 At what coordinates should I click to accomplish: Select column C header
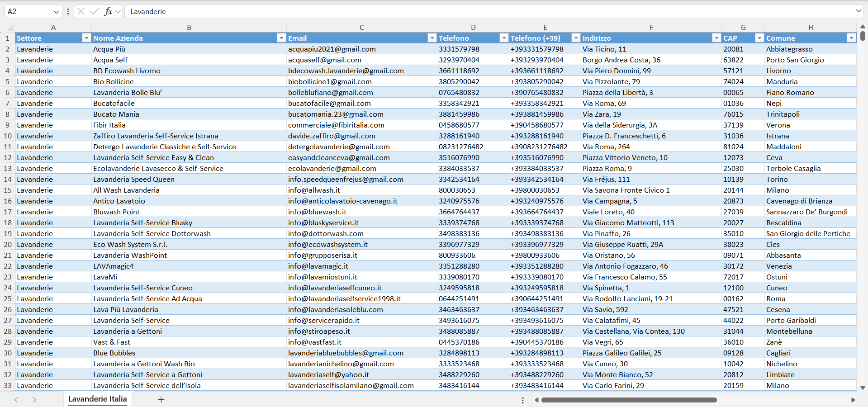pyautogui.click(x=362, y=27)
